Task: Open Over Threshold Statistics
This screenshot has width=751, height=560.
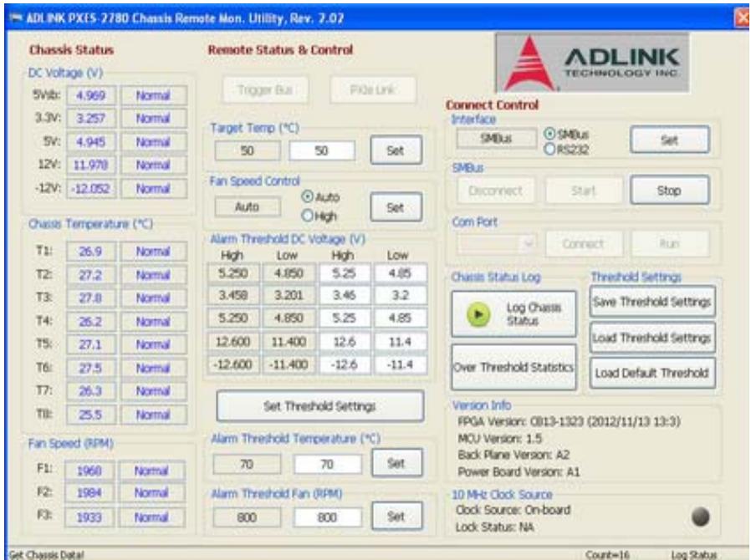Action: [513, 367]
